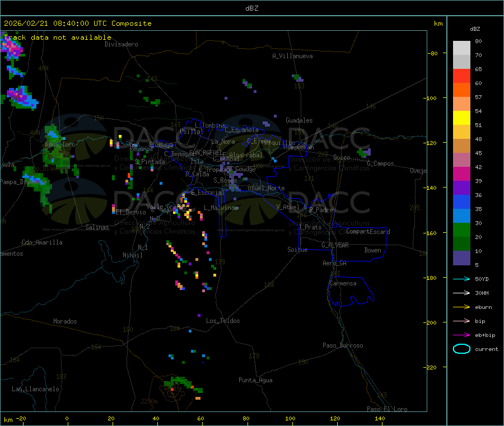The height and width of the screenshot is (426, 504).
Task: Click the 35 dBZ blue swatch
Action: tap(461, 202)
